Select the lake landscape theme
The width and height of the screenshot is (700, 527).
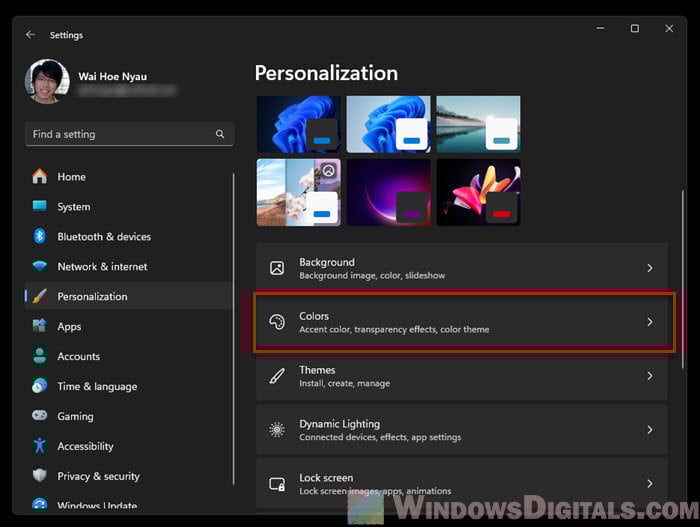pos(478,124)
